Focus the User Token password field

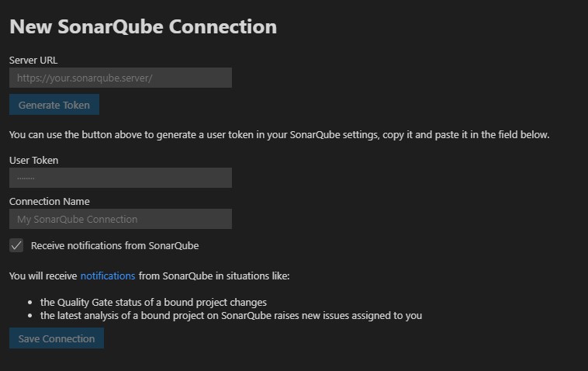coord(120,178)
